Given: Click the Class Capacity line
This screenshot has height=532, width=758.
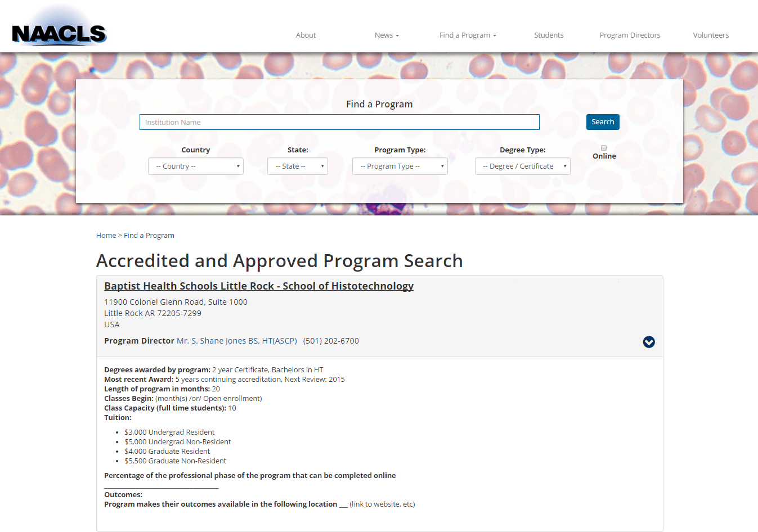Looking at the screenshot, I should pyautogui.click(x=170, y=408).
